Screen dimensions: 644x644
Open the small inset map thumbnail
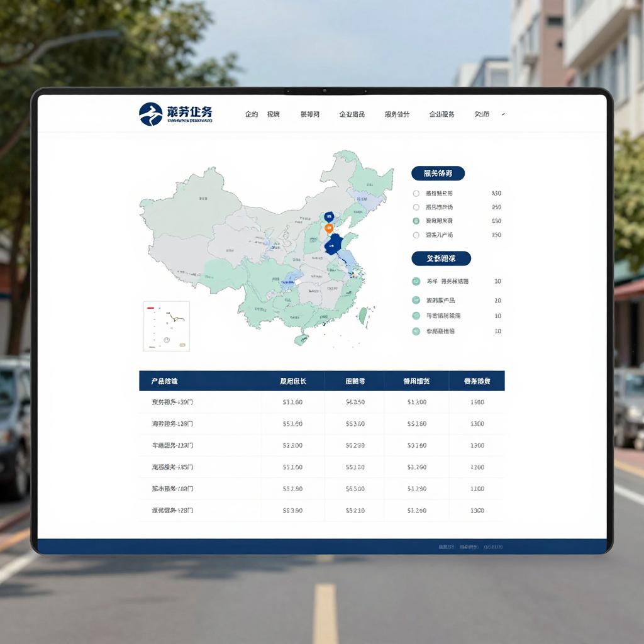point(167,326)
